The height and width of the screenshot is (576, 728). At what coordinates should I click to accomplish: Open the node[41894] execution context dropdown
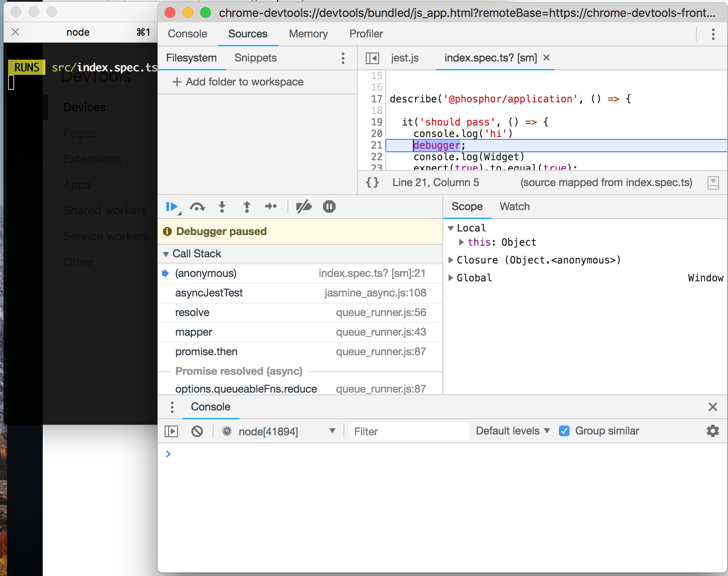(x=279, y=431)
